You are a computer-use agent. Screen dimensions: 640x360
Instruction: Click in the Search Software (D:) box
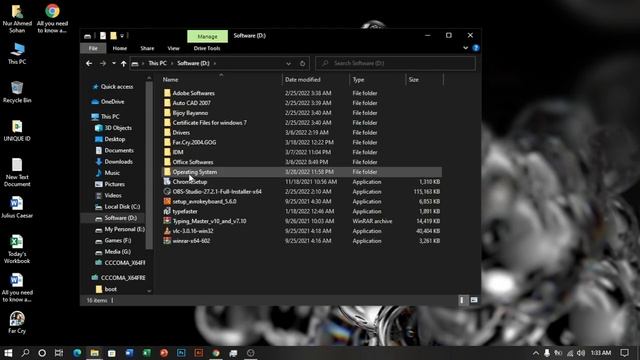click(396, 63)
